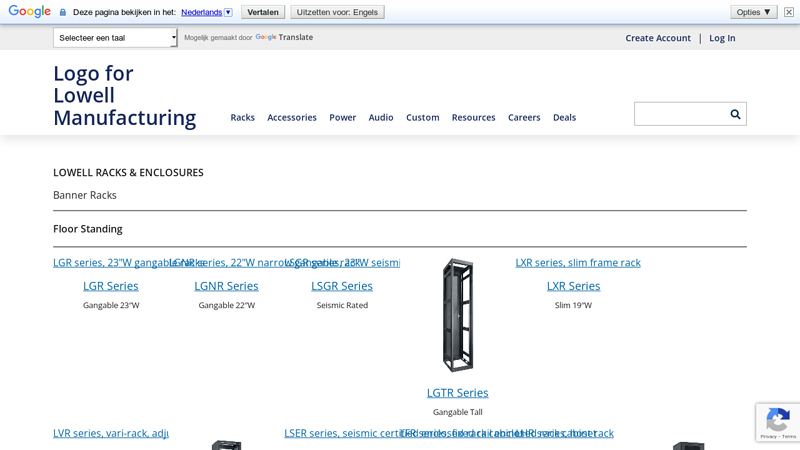Open the Log In link

(x=722, y=38)
